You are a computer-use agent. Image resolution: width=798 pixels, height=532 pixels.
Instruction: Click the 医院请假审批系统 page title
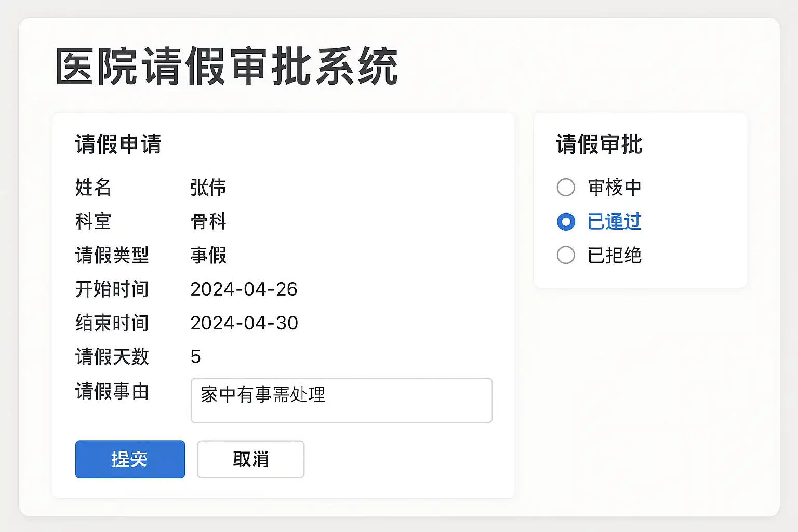227,66
